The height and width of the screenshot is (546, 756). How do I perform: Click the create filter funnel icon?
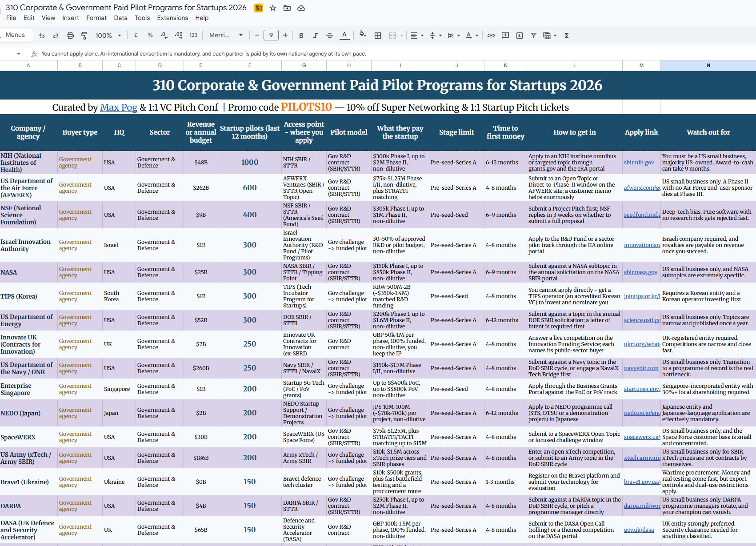click(534, 36)
